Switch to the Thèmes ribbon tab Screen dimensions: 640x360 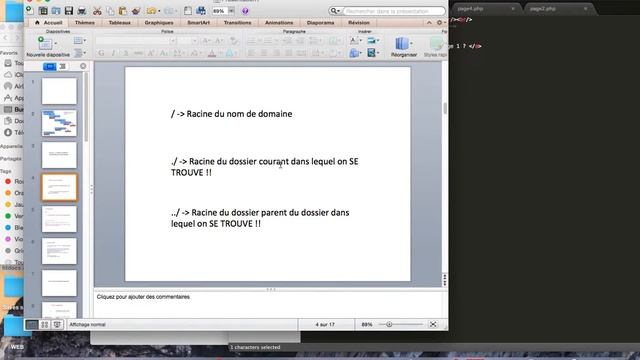click(x=85, y=23)
